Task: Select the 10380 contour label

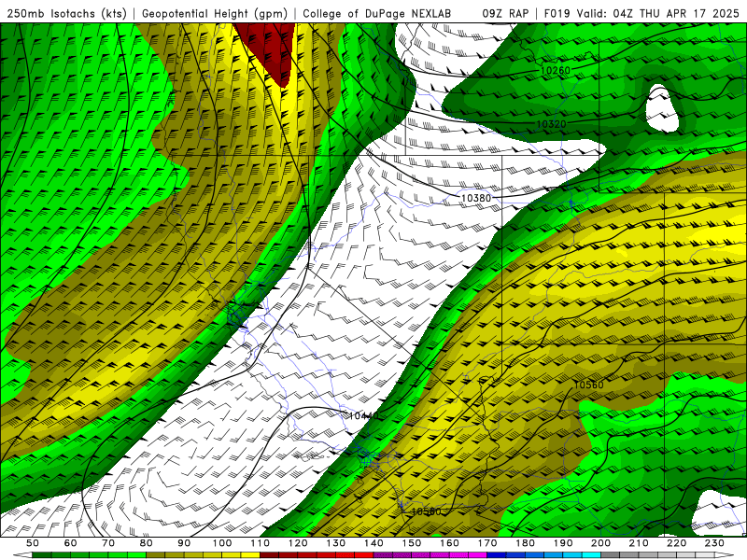Action: [x=476, y=198]
